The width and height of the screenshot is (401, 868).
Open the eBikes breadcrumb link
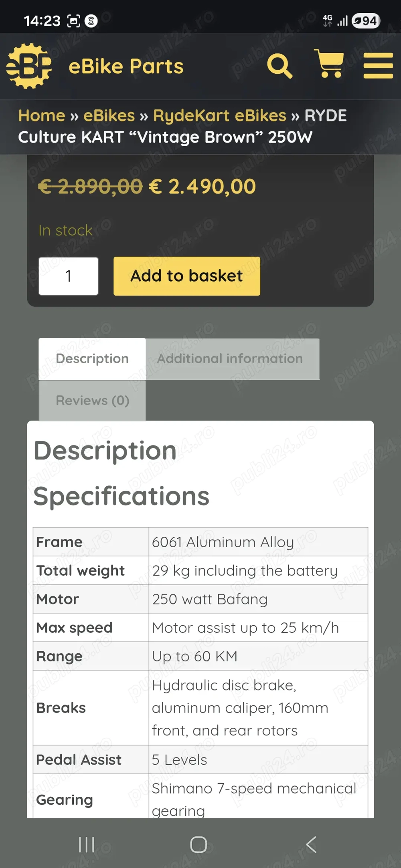(x=109, y=116)
